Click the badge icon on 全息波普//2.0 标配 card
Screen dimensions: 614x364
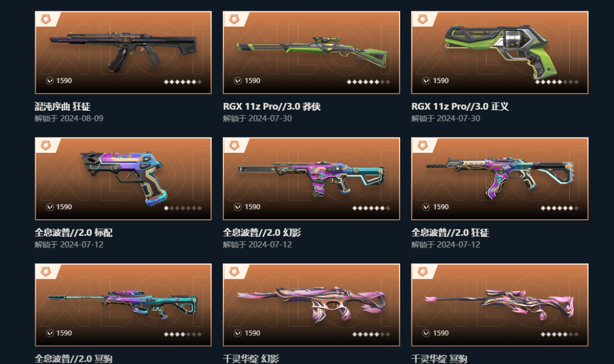click(46, 145)
